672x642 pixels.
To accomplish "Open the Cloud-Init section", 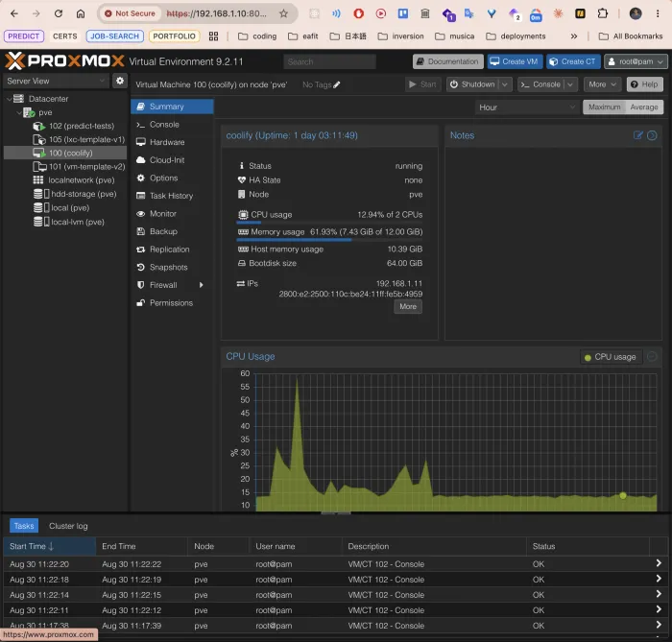I will pyautogui.click(x=172, y=160).
